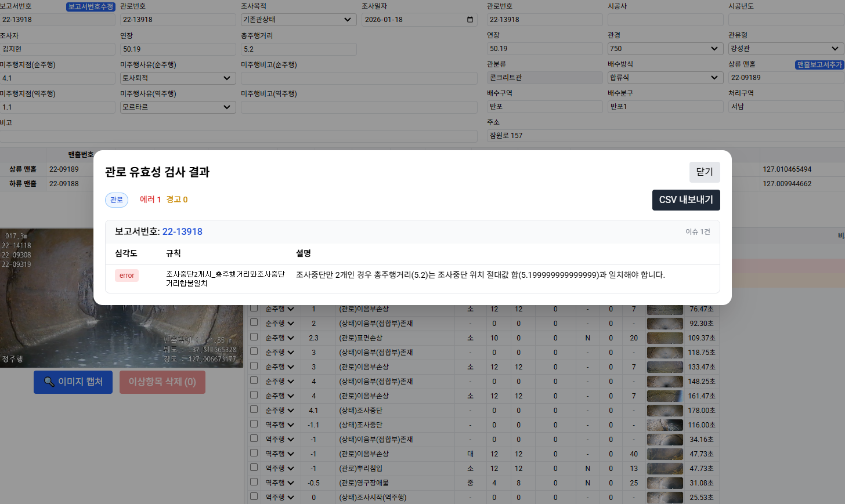Select the thumbnail at 31.08초
Image resolution: width=845 pixels, height=504 pixels.
point(665,483)
